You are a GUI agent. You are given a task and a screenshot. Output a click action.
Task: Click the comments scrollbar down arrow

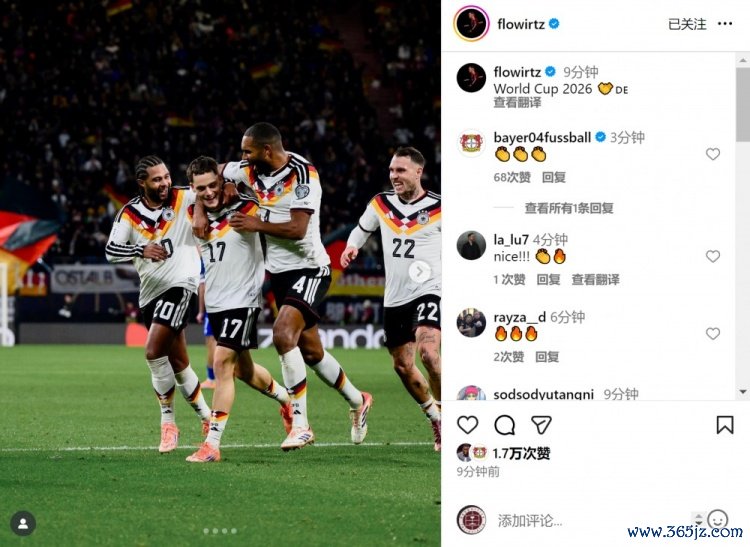[x=743, y=392]
